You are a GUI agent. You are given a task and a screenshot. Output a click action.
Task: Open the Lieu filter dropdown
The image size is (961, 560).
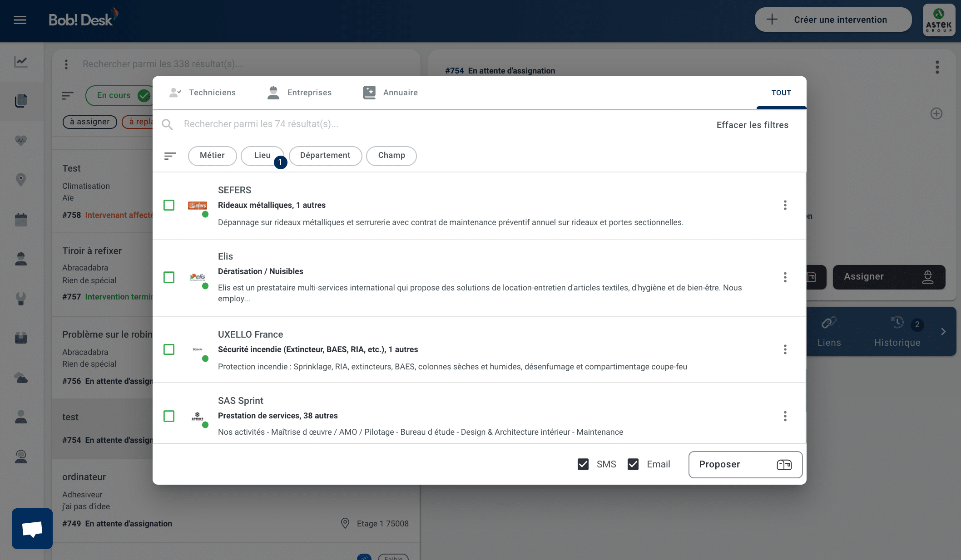[x=263, y=156]
